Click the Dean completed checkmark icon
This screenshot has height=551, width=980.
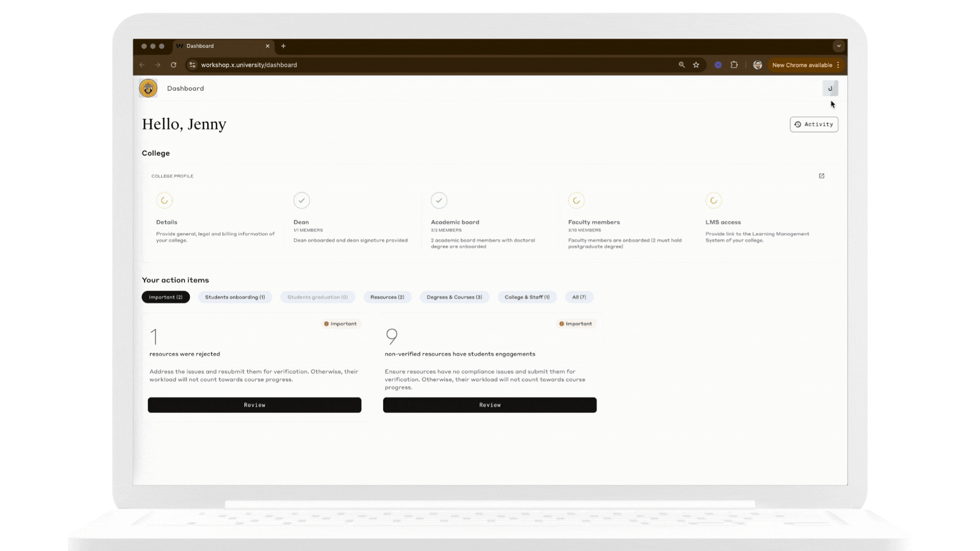point(302,201)
